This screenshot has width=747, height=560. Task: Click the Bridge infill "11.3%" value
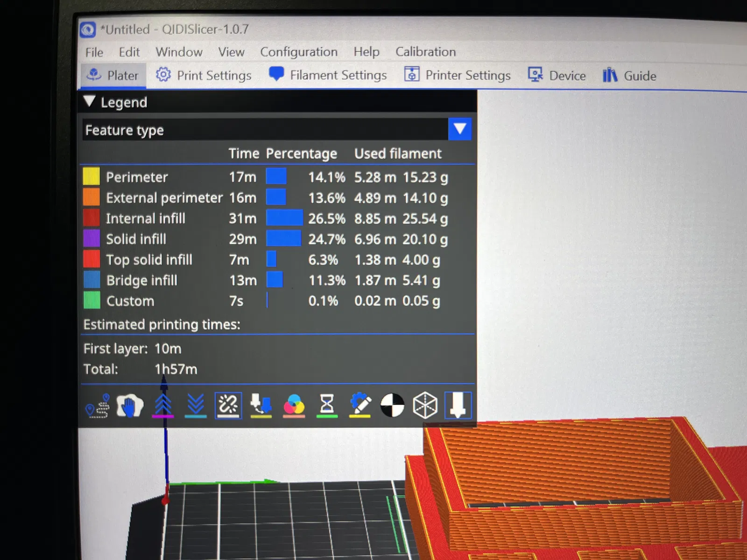(327, 280)
